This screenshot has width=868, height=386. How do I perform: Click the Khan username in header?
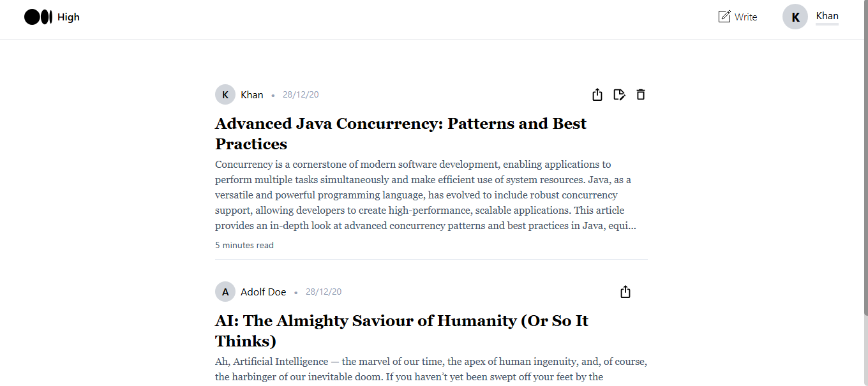(827, 16)
